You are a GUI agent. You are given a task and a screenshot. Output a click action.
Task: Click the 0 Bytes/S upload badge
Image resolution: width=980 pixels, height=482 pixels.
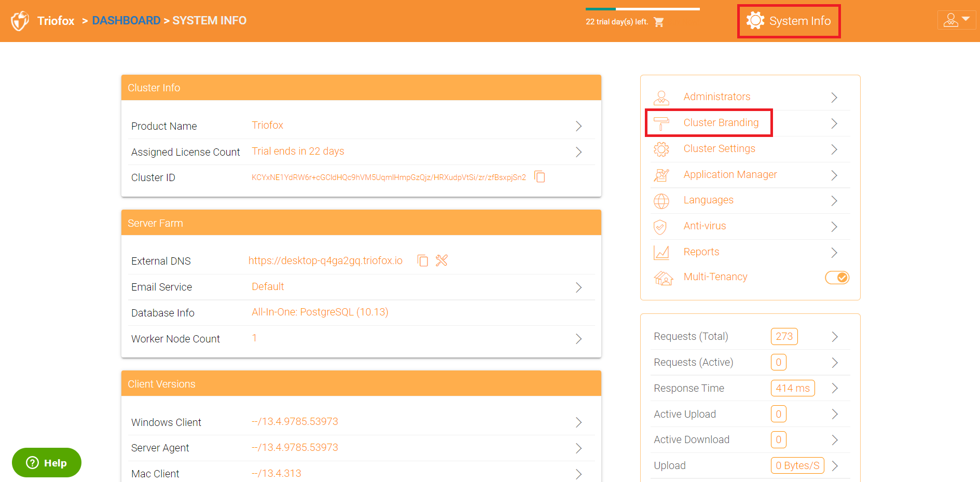pos(797,465)
